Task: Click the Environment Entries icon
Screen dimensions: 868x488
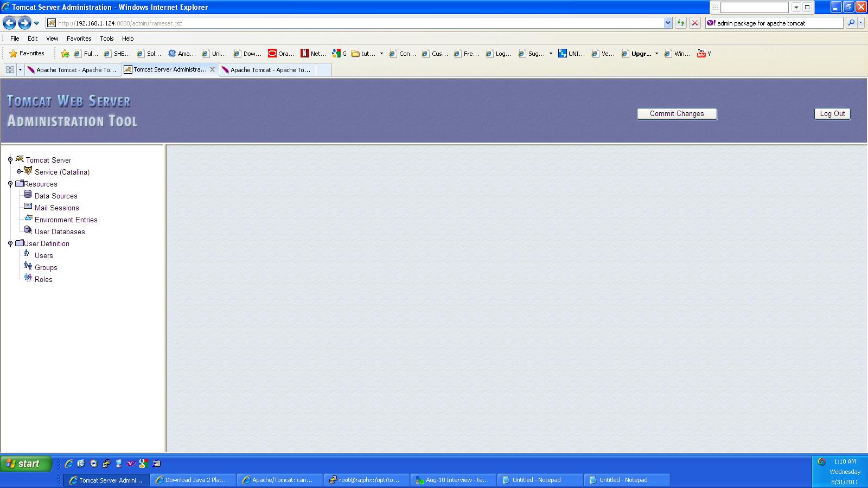Action: pyautogui.click(x=28, y=219)
